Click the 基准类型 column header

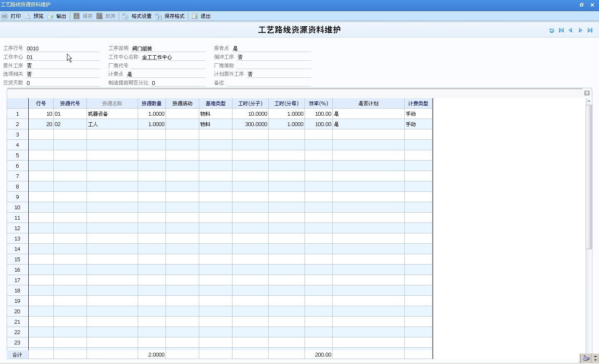click(215, 104)
